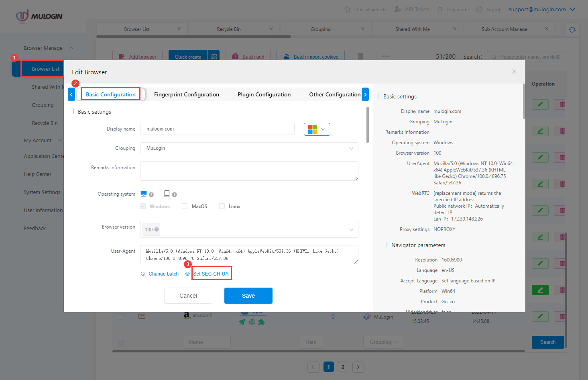Open the Grouping dropdown showing MuLogin

pos(249,148)
